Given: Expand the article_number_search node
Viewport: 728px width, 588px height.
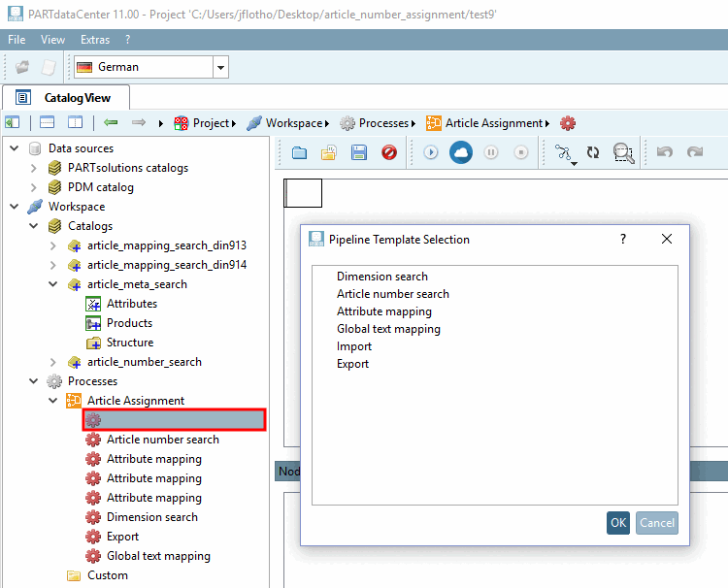Looking at the screenshot, I should 53,362.
